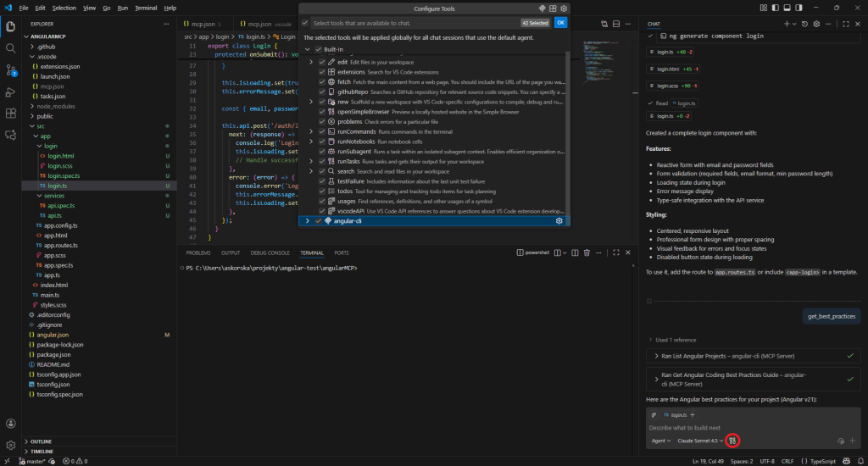This screenshot has width=868, height=466.
Task: Maximize the terminal panel size
Action: click(616, 253)
